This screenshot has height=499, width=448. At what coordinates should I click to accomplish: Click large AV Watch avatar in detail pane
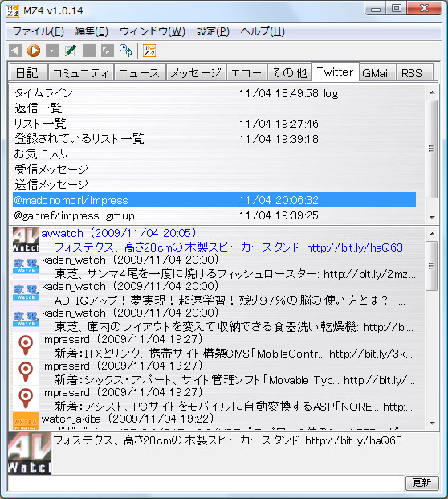click(30, 453)
